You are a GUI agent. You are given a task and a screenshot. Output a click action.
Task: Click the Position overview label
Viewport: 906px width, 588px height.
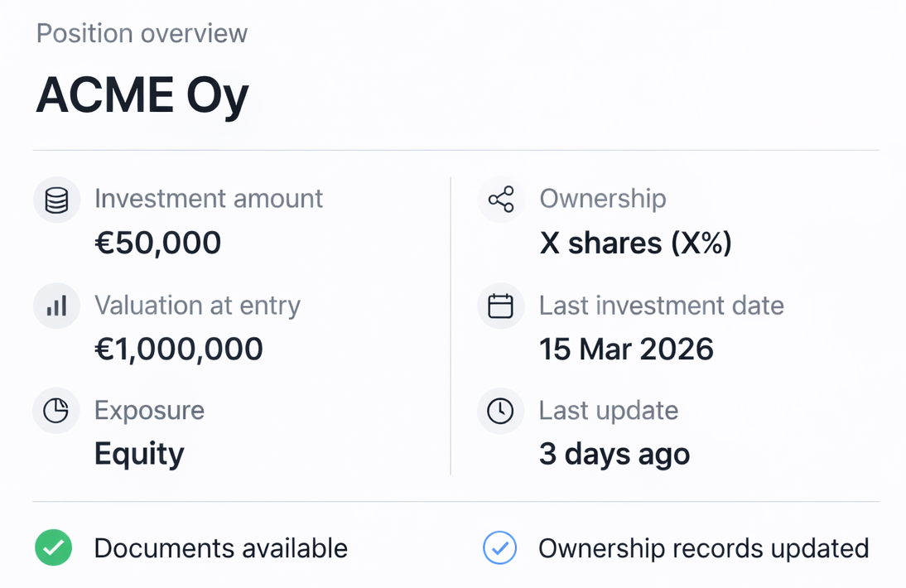tap(142, 34)
